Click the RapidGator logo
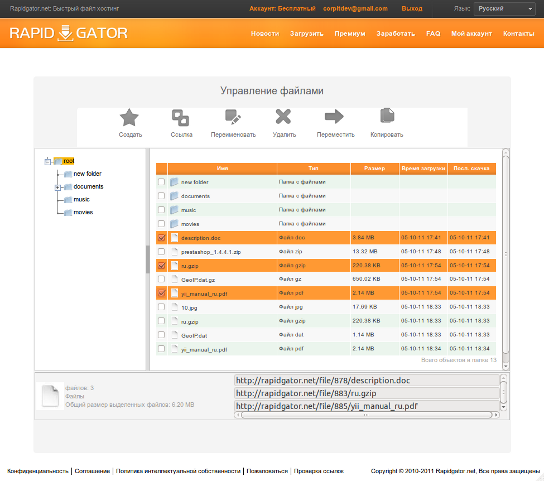Screen dimensions: 544x481 (x=68, y=33)
